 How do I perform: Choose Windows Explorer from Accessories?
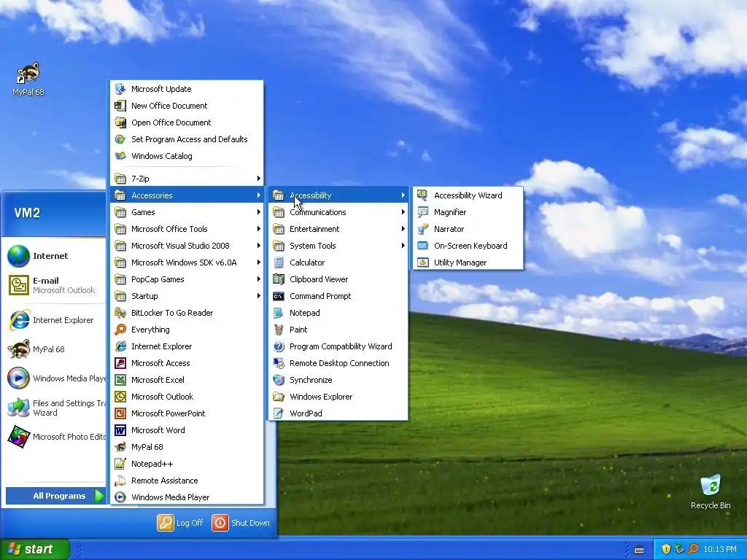click(x=338, y=397)
